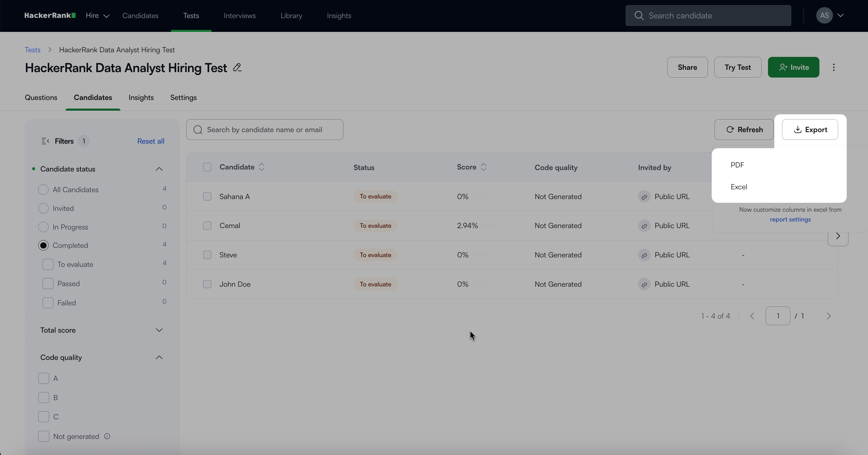The image size is (868, 455).
Task: Click the AS user avatar
Action: click(824, 16)
